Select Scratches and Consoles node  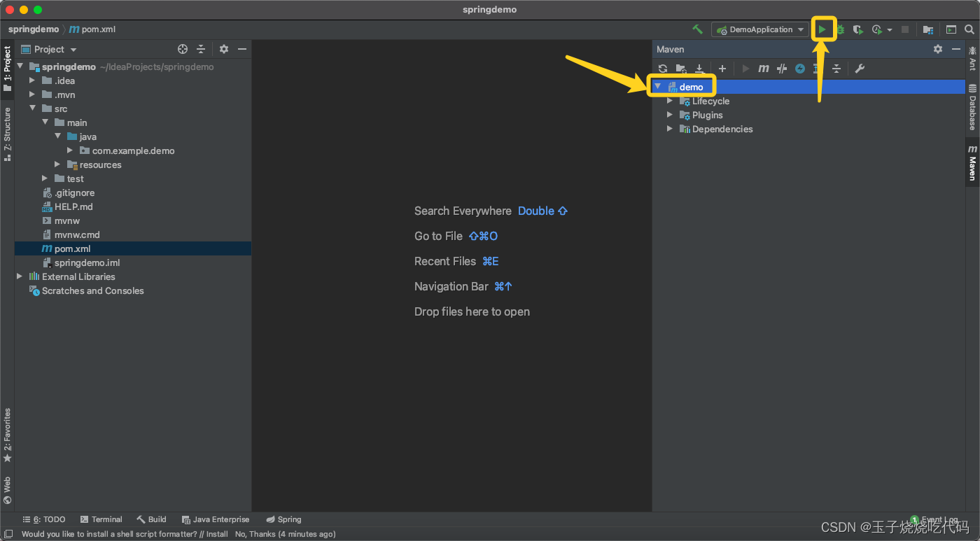pyautogui.click(x=133, y=290)
